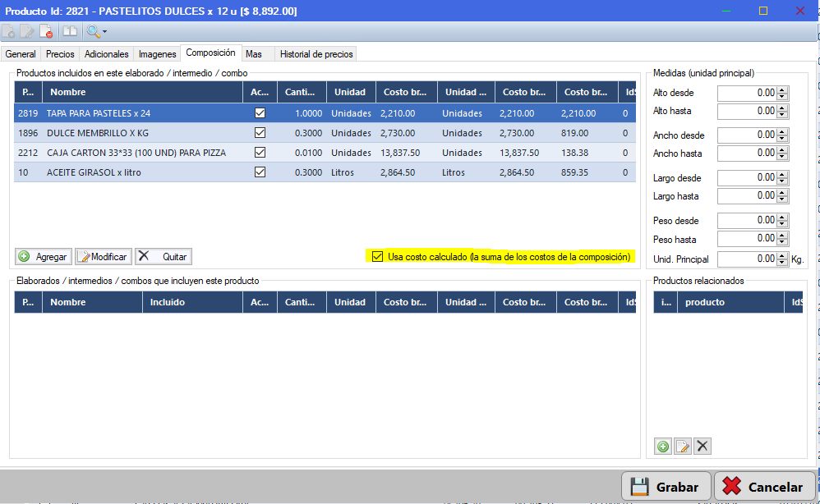Click the Unidad header between Canti... and Costo br... in the composition table
The height and width of the screenshot is (504, 820).
click(x=351, y=92)
